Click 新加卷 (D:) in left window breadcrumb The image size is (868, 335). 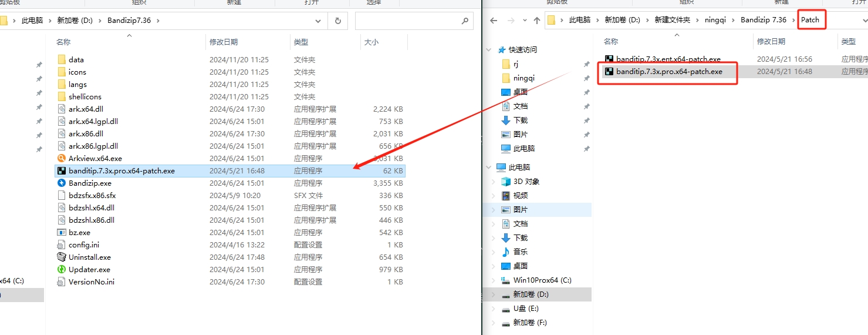pos(75,21)
